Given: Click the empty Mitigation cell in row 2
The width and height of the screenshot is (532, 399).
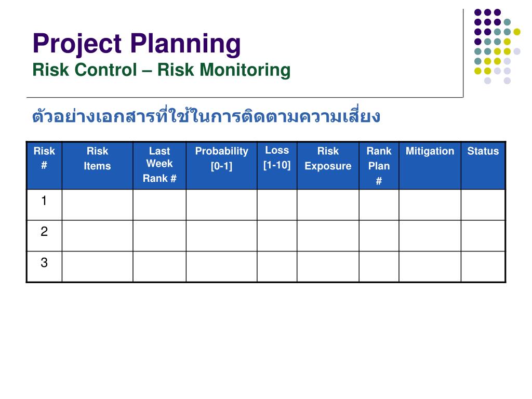Looking at the screenshot, I should [430, 236].
